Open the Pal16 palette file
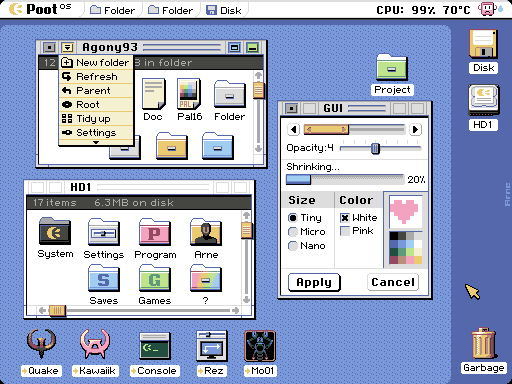The width and height of the screenshot is (512, 384). tap(189, 94)
